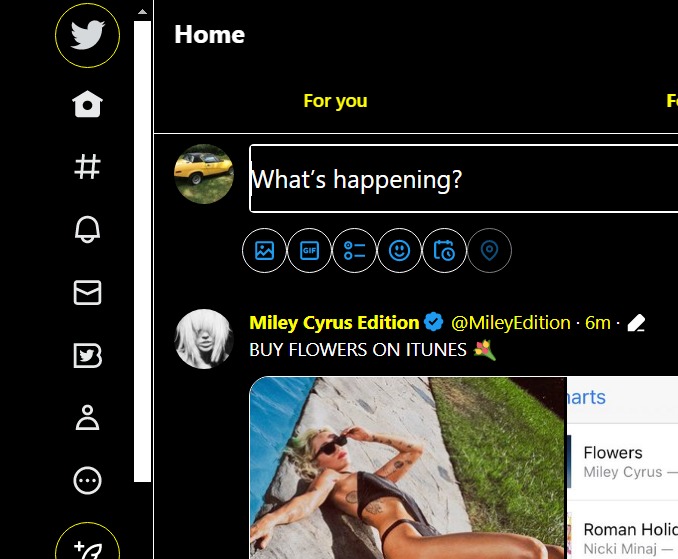Click the yellow car profile avatar
The width and height of the screenshot is (678, 559).
204,174
